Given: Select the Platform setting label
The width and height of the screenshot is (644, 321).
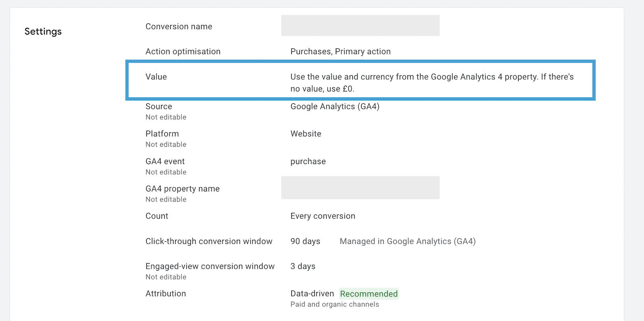Looking at the screenshot, I should point(162,134).
